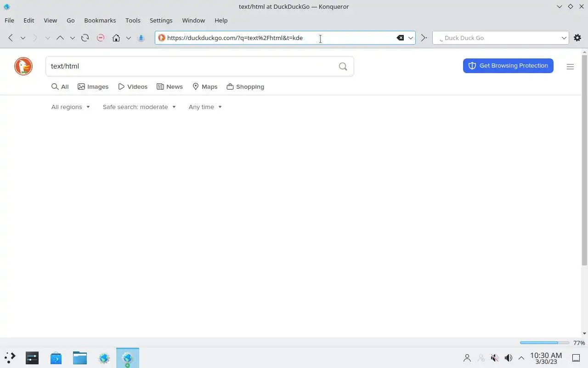Open the Forward history dropdown arrow

coord(48,38)
